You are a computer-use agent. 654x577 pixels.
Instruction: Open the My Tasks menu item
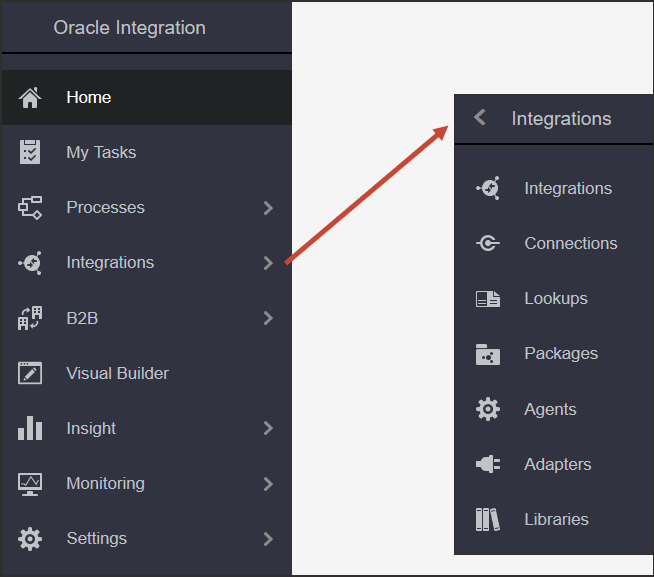[x=147, y=152]
